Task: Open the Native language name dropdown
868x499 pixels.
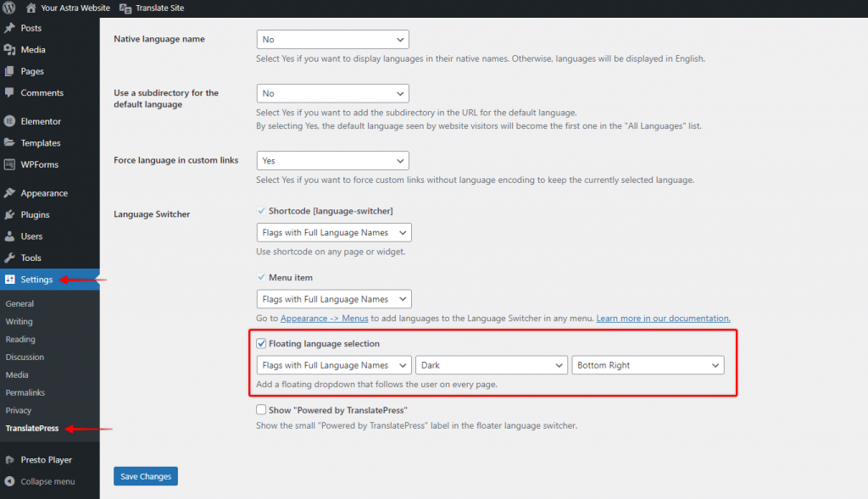Action: (332, 39)
